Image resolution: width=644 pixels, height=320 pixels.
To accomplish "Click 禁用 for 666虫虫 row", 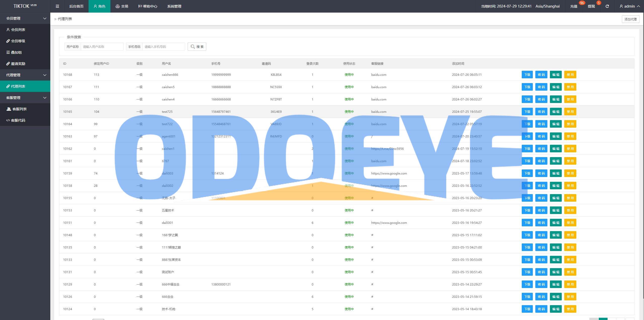I will [x=570, y=297].
